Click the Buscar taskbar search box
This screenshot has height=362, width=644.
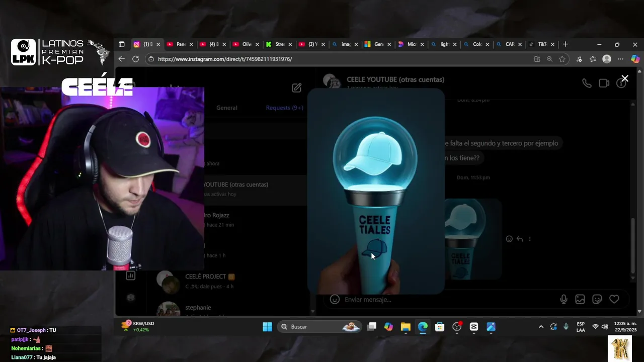click(320, 327)
